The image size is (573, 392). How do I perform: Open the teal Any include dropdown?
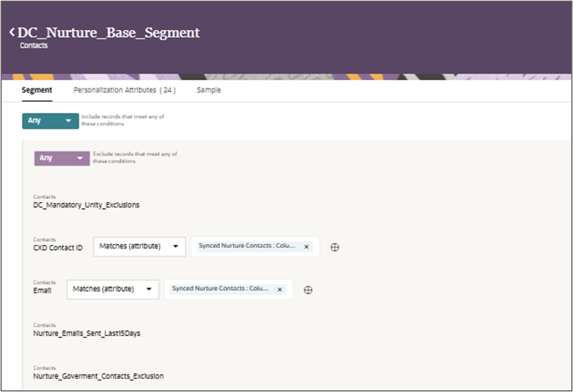(50, 121)
